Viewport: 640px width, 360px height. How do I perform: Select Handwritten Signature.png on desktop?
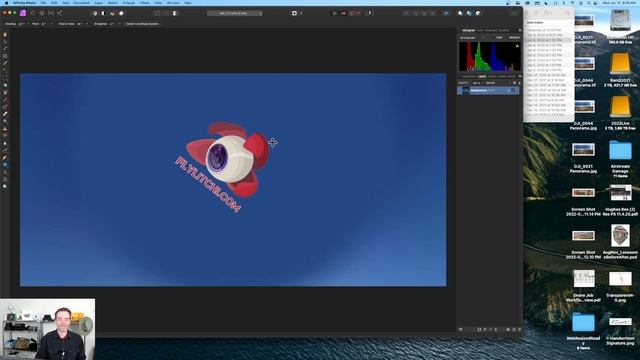(x=620, y=322)
